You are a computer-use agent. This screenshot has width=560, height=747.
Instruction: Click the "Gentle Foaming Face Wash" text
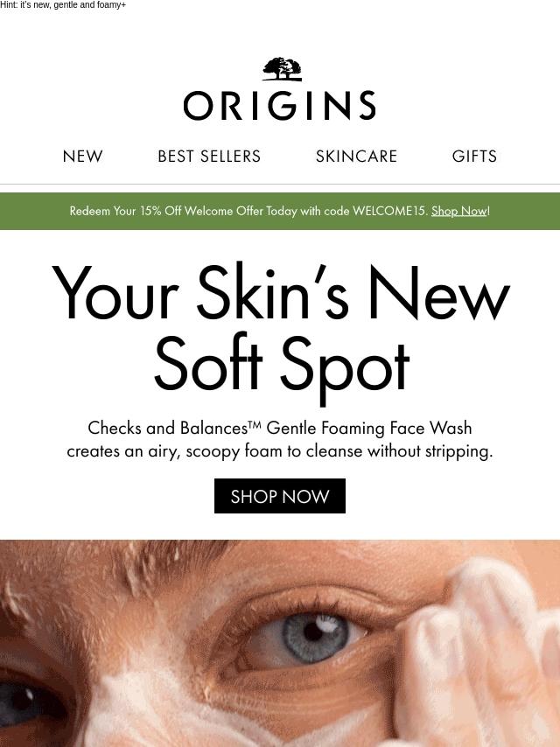click(369, 428)
